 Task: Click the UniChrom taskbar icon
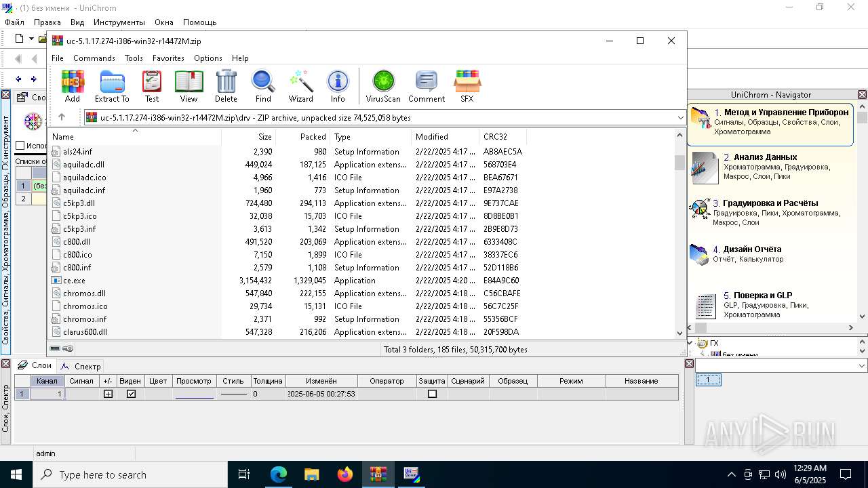tap(412, 474)
